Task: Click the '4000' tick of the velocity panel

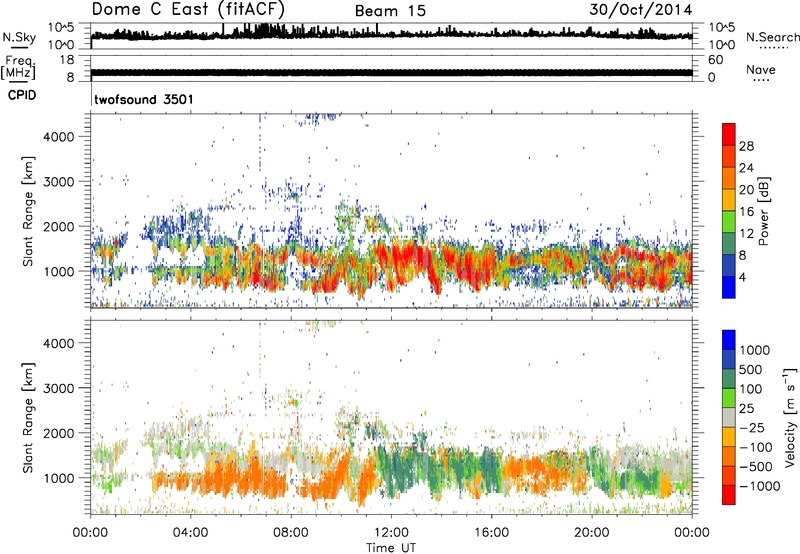Action: click(58, 343)
